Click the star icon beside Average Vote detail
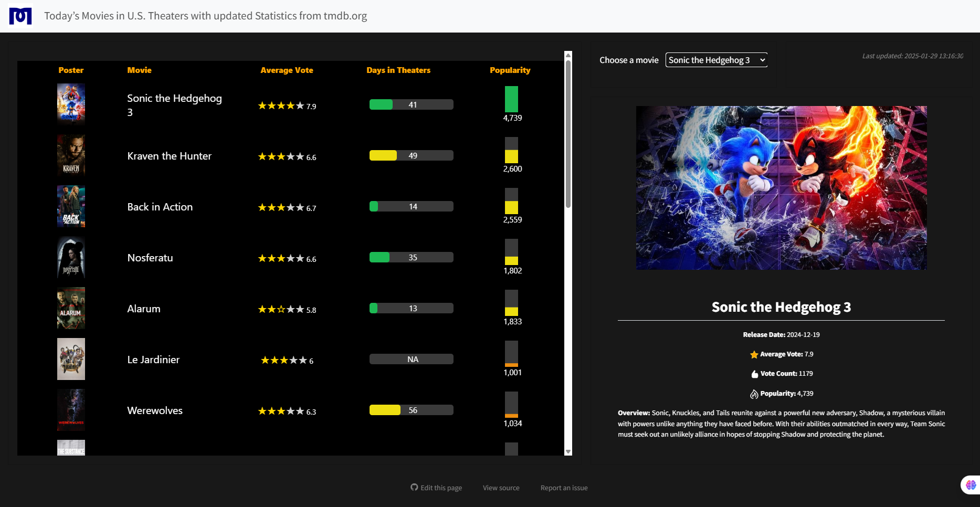980x507 pixels. point(754,355)
